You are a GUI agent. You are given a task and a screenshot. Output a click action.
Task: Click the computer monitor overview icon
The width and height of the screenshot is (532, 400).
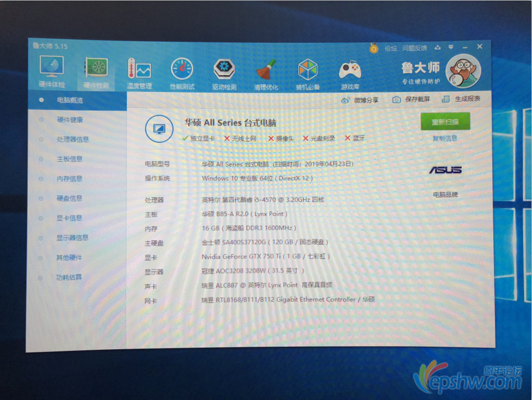[159, 129]
